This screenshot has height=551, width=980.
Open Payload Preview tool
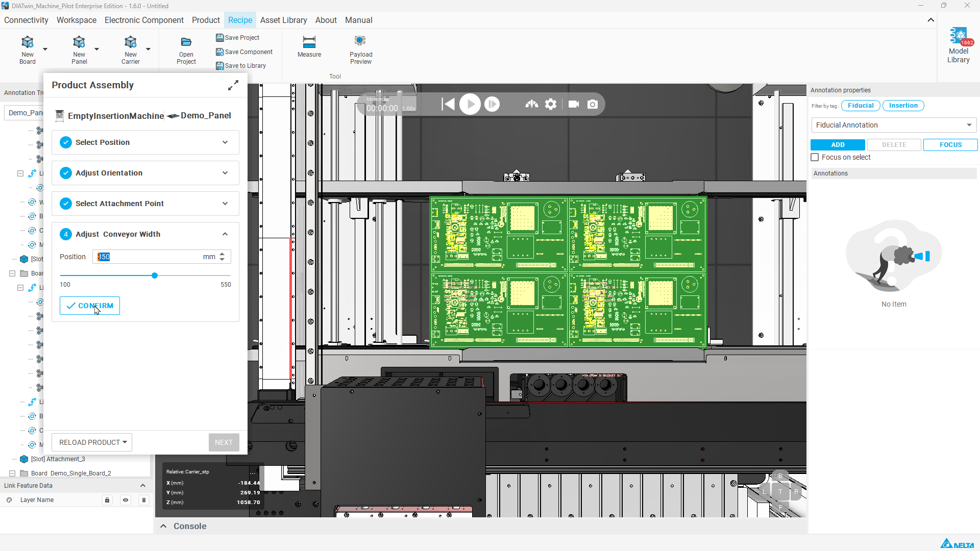click(x=361, y=50)
